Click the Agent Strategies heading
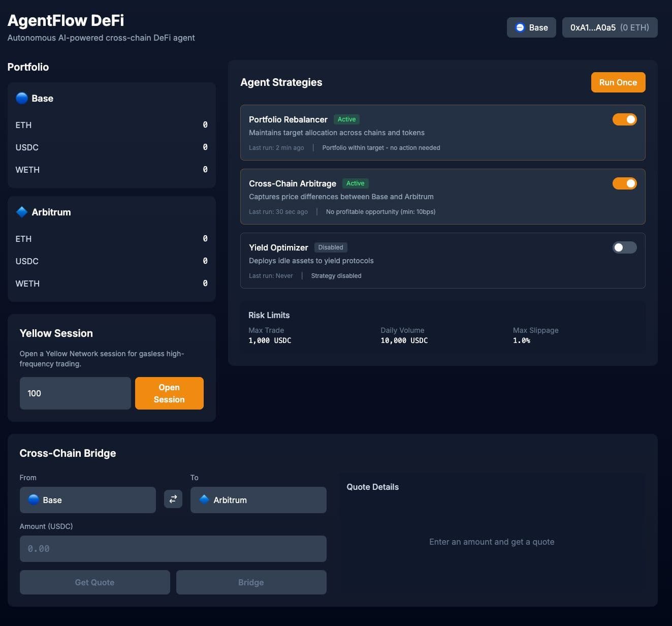This screenshot has height=626, width=672. coord(281,82)
